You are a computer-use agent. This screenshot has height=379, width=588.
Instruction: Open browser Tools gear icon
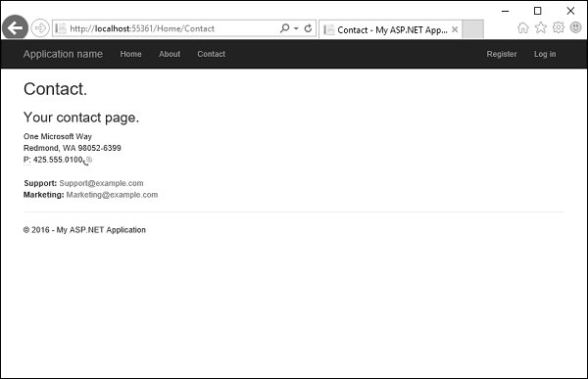coord(558,27)
